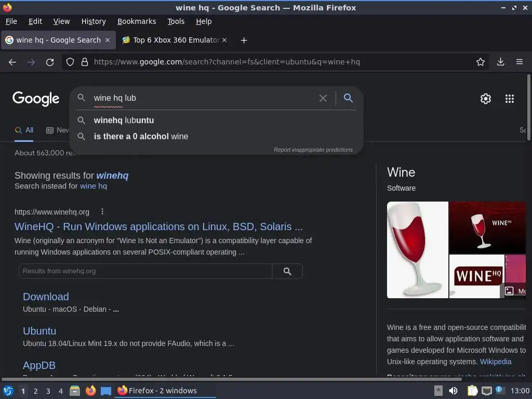Click the Firefox - 2 windows task button

pos(165,391)
